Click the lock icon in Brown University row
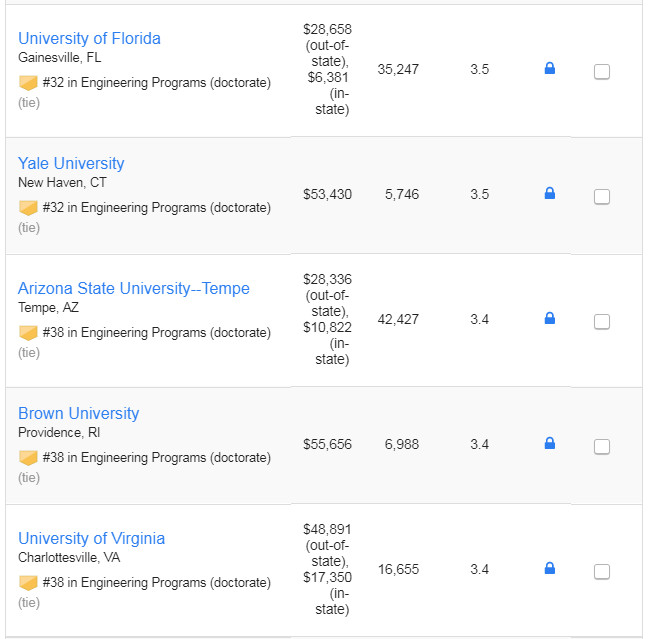The width and height of the screenshot is (648, 639). coord(549,443)
